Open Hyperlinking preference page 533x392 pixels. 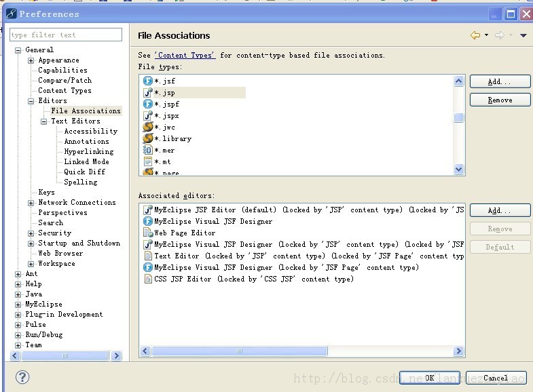89,152
